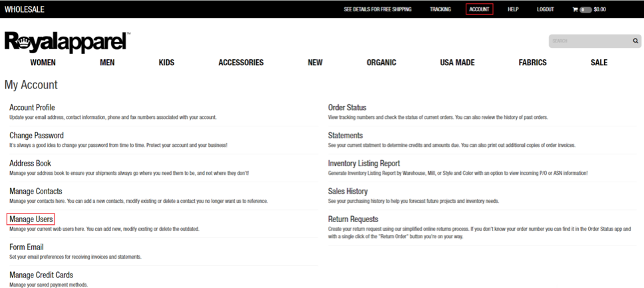Image resolution: width=644 pixels, height=288 pixels.
Task: Expand the Men category menu
Action: click(107, 63)
